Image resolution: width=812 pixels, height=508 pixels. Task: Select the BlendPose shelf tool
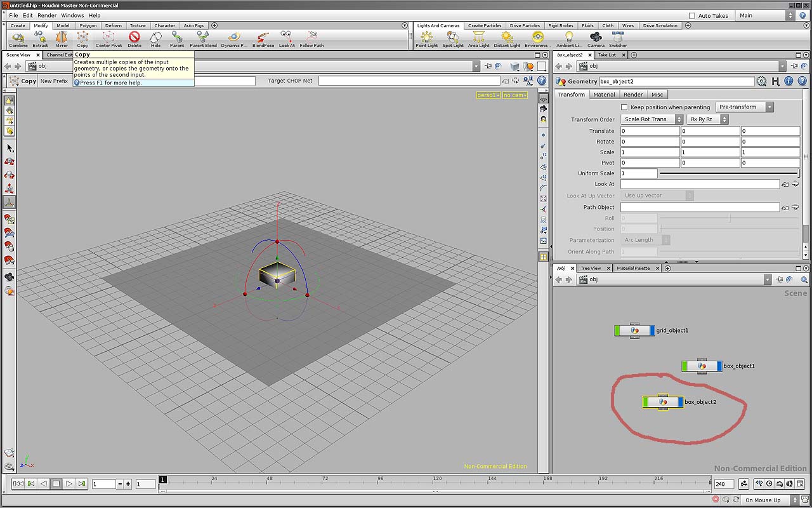pos(263,39)
